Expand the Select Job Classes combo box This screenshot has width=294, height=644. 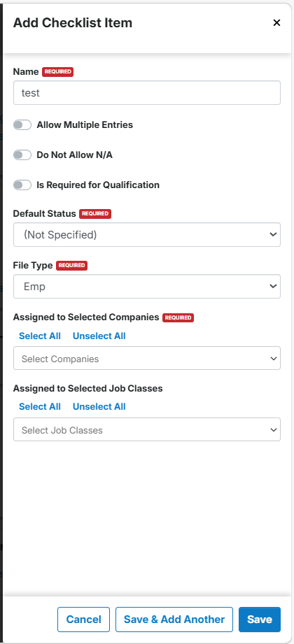point(147,429)
